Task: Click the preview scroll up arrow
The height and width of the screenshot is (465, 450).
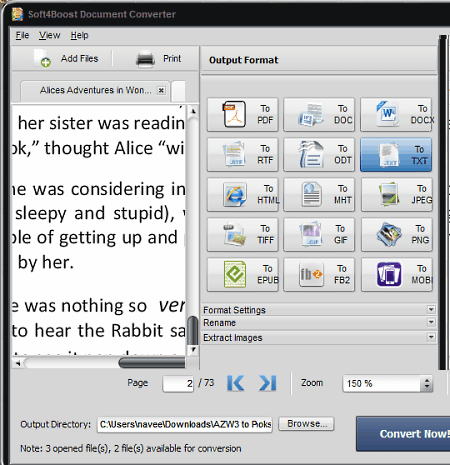Action: coord(193,111)
